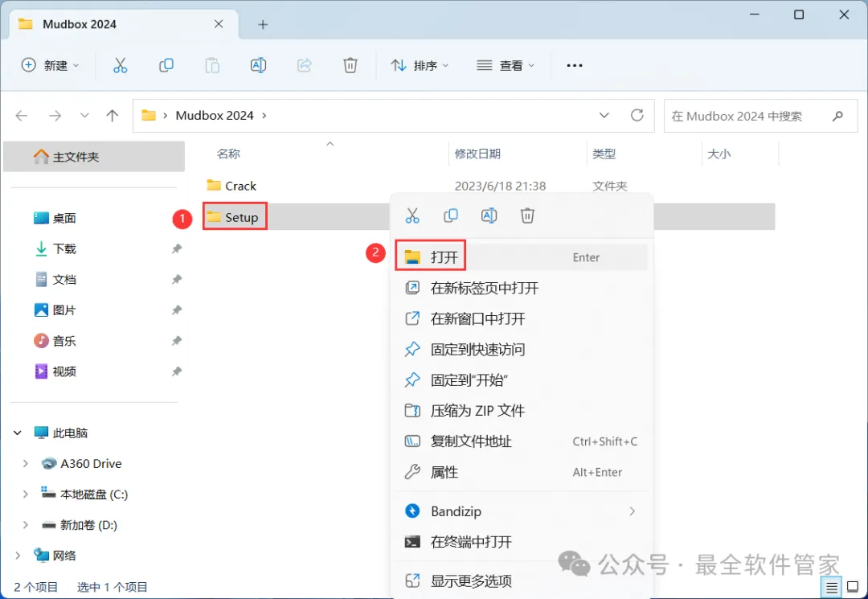Choose 固定到快速访问 in context menu
The width and height of the screenshot is (868, 599).
522,349
